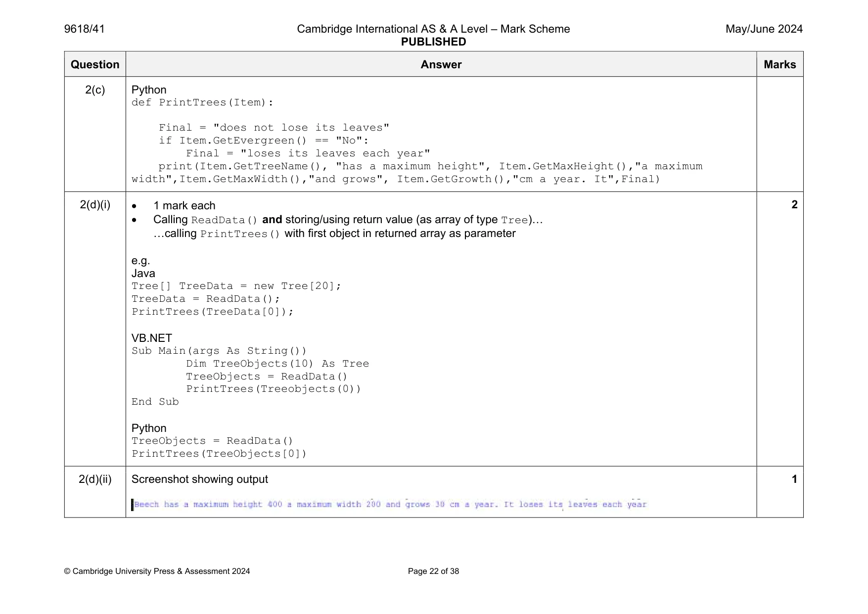The image size is (868, 614).
Task: Click the "e.g." label
Action: click(x=141, y=261)
